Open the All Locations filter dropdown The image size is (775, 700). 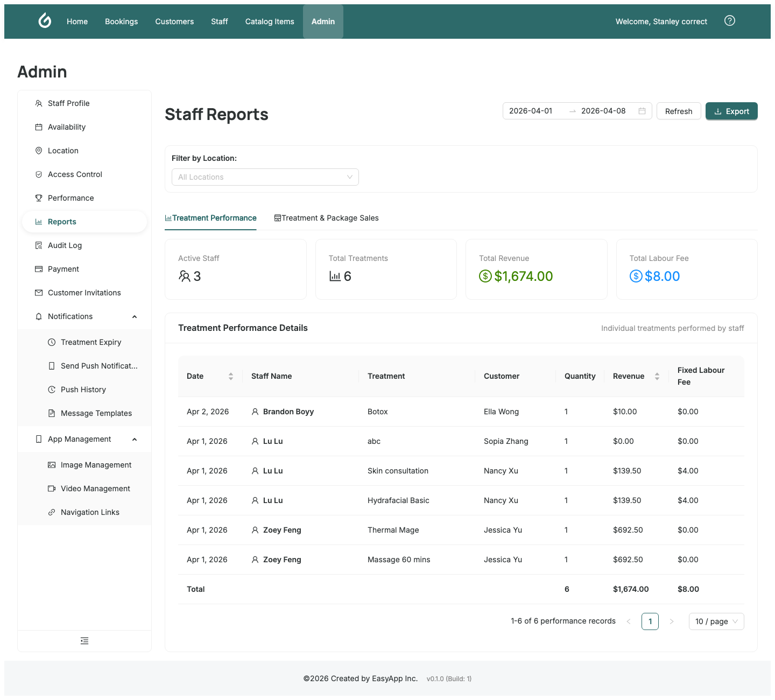pos(265,177)
